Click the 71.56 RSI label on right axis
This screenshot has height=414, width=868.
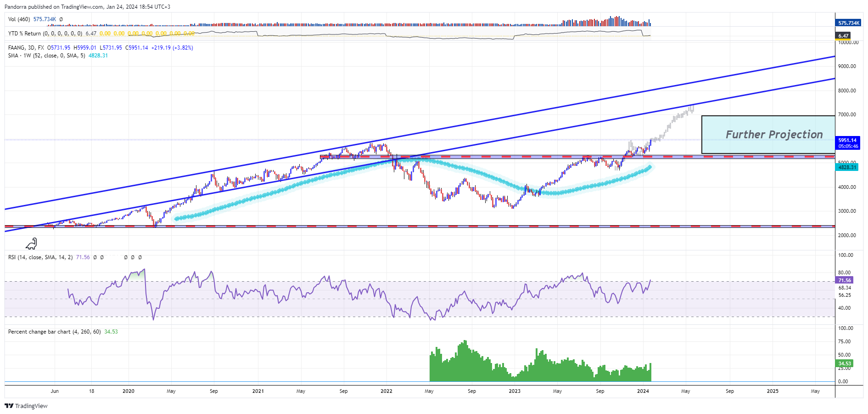pyautogui.click(x=844, y=280)
